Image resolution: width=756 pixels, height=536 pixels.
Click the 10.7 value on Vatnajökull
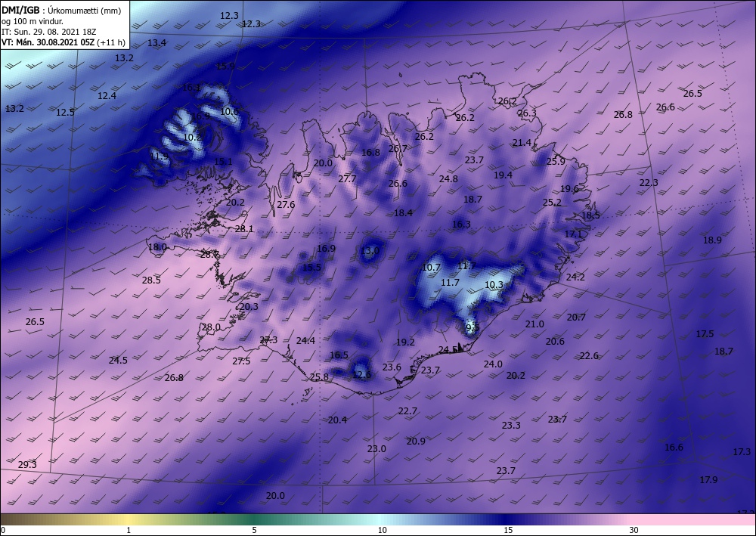[432, 267]
